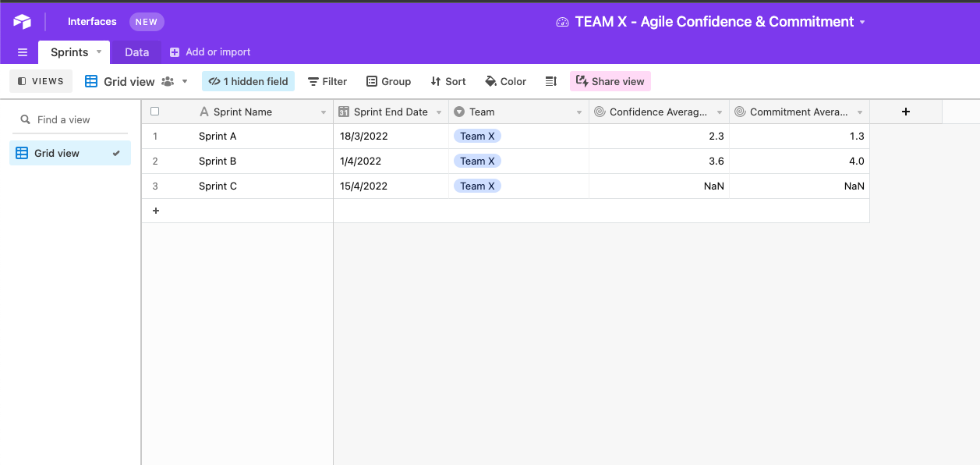Select Grid view in the sidebar
Image resolution: width=980 pixels, height=465 pixels.
70,153
